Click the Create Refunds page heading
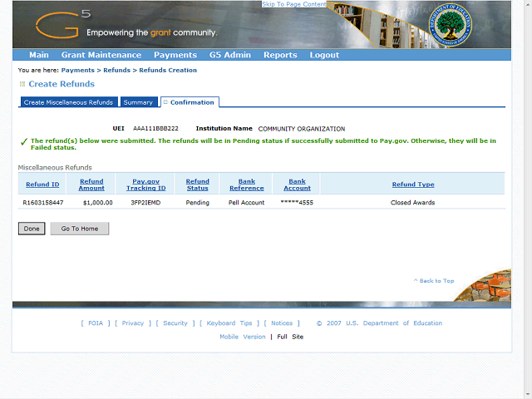This screenshot has width=532, height=399. (62, 84)
